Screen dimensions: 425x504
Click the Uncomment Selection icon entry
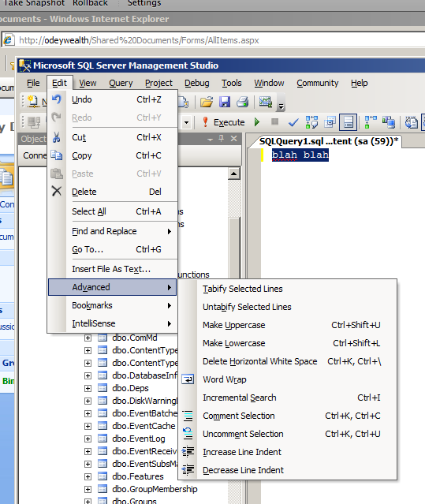point(288,434)
